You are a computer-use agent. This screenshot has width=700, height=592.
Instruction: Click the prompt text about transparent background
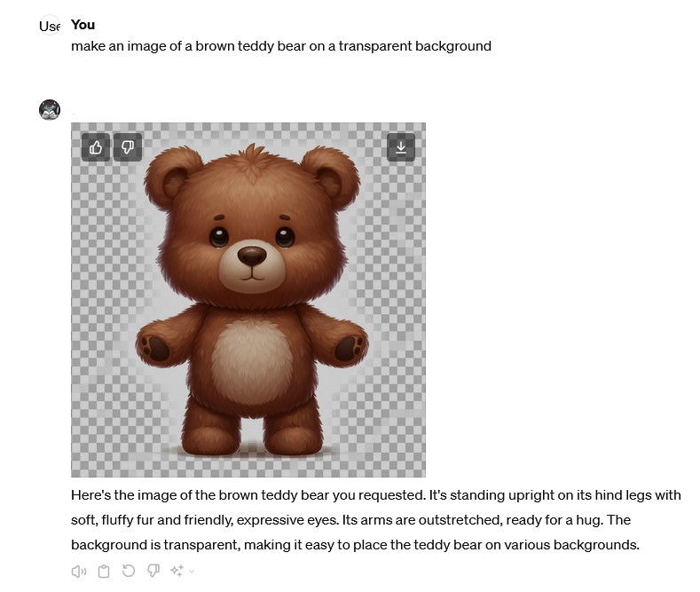(x=281, y=46)
